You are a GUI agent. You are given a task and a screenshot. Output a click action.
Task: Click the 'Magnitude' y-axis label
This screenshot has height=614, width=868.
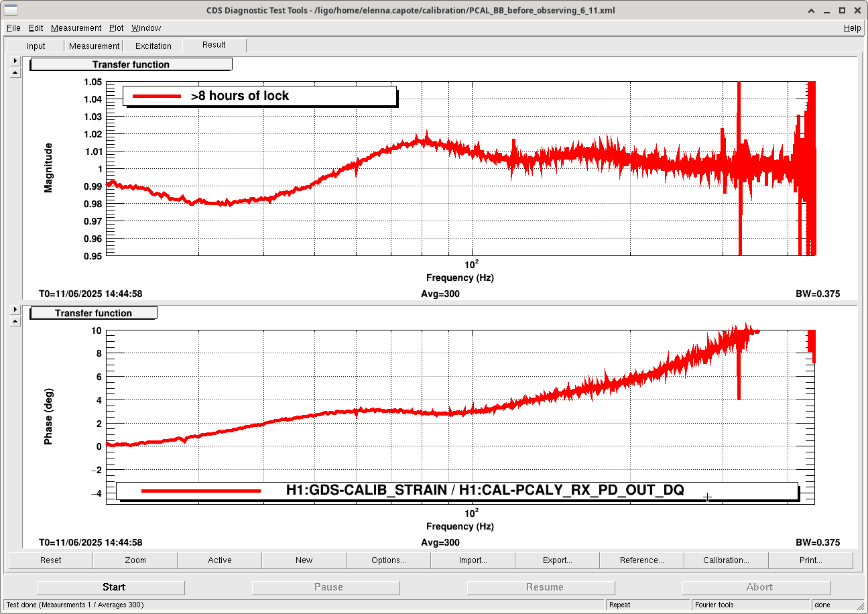[x=48, y=168]
